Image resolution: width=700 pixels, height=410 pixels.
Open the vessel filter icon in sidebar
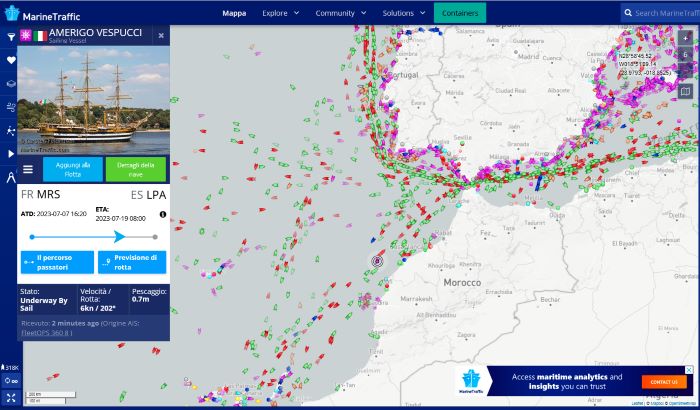click(x=10, y=36)
